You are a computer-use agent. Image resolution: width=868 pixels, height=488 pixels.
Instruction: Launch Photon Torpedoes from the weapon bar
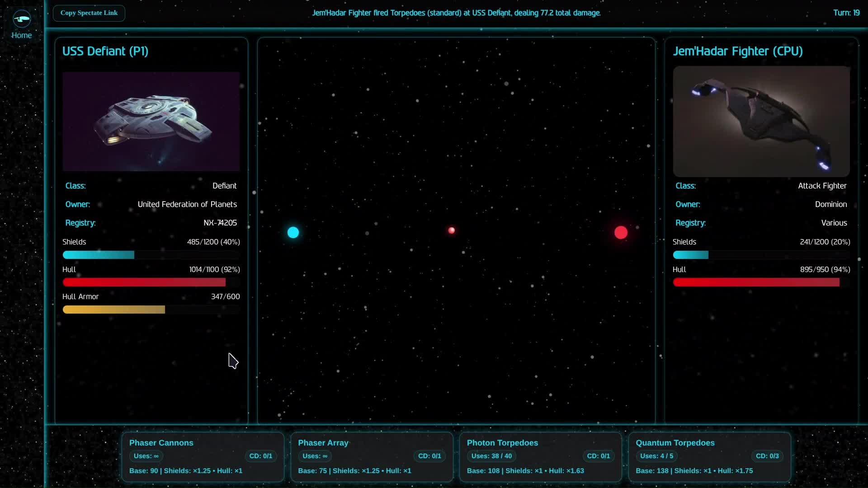click(x=541, y=457)
